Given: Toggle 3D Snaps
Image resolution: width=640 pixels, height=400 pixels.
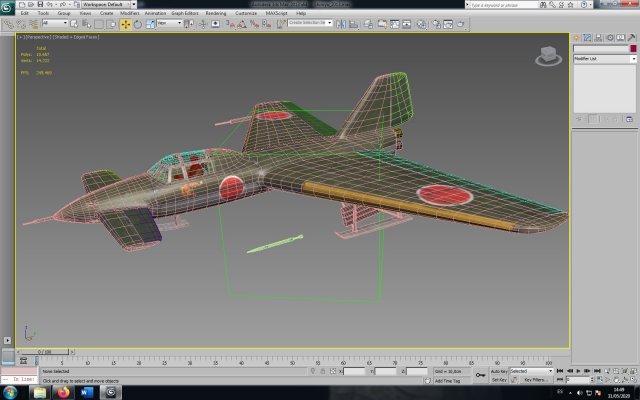Looking at the screenshot, I should [x=230, y=24].
